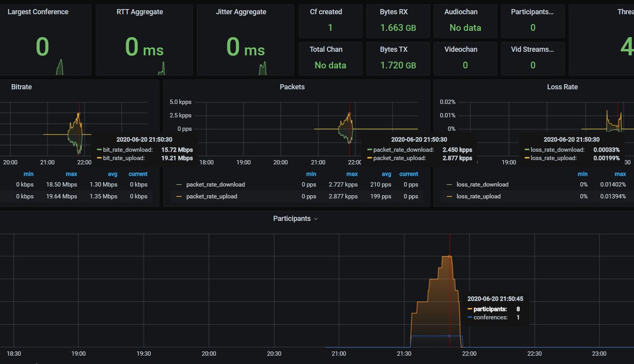
Task: Open the Bitrate panel title menu
Action: [x=22, y=87]
